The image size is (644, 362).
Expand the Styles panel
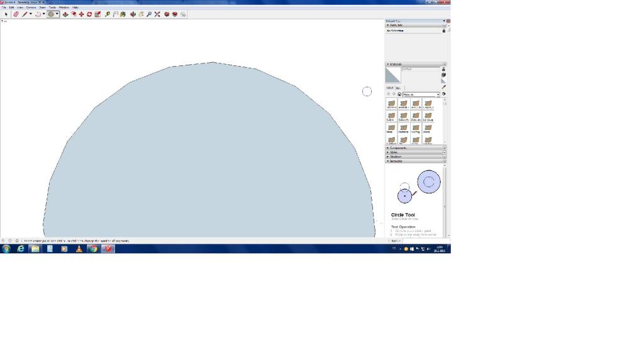pyautogui.click(x=394, y=152)
